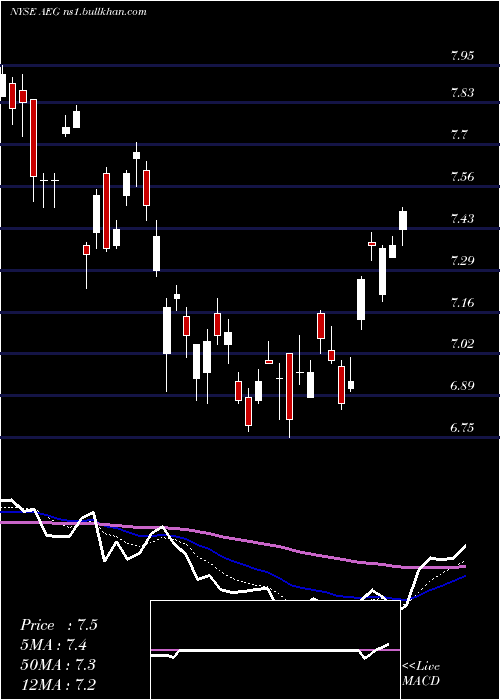
Task: Click the last white candlestick near 7.43
Action: tap(403, 221)
